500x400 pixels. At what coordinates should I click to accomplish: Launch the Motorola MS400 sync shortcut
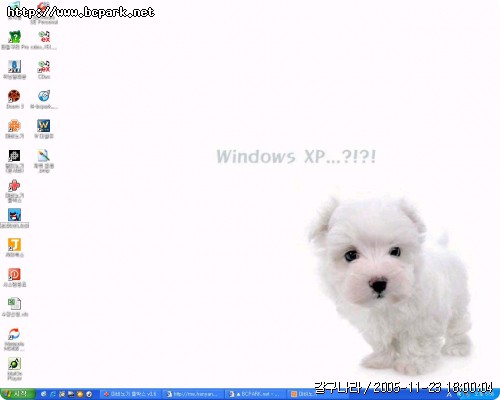14,334
